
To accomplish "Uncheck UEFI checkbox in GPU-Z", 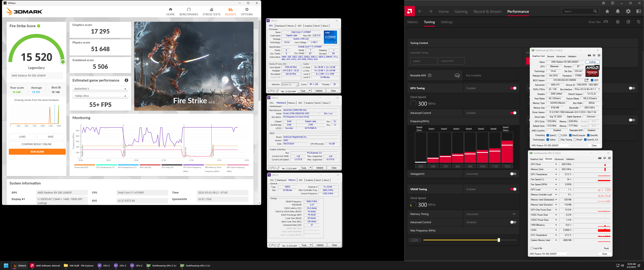I will pos(592,80).
